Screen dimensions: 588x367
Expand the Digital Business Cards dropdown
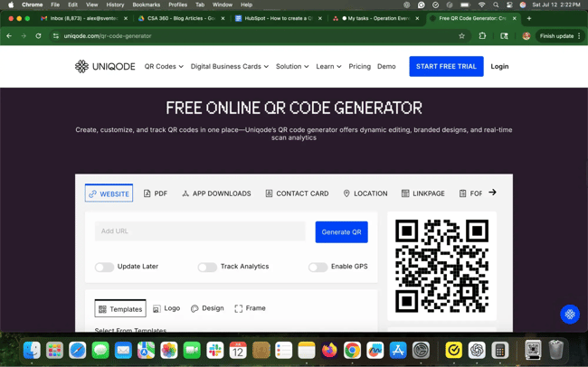click(x=230, y=66)
